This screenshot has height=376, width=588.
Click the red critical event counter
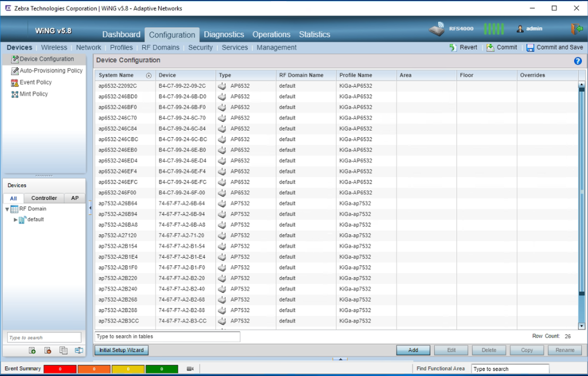(x=60, y=369)
